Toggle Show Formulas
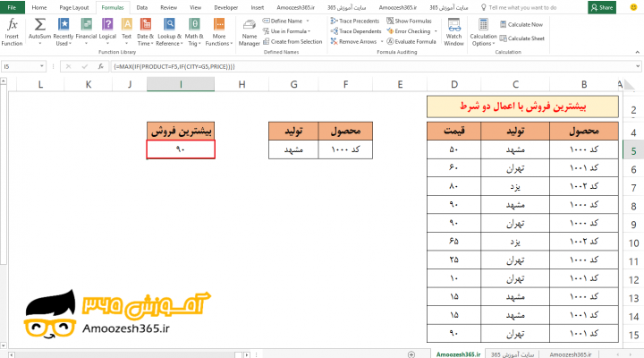The width and height of the screenshot is (644, 358). coord(409,21)
